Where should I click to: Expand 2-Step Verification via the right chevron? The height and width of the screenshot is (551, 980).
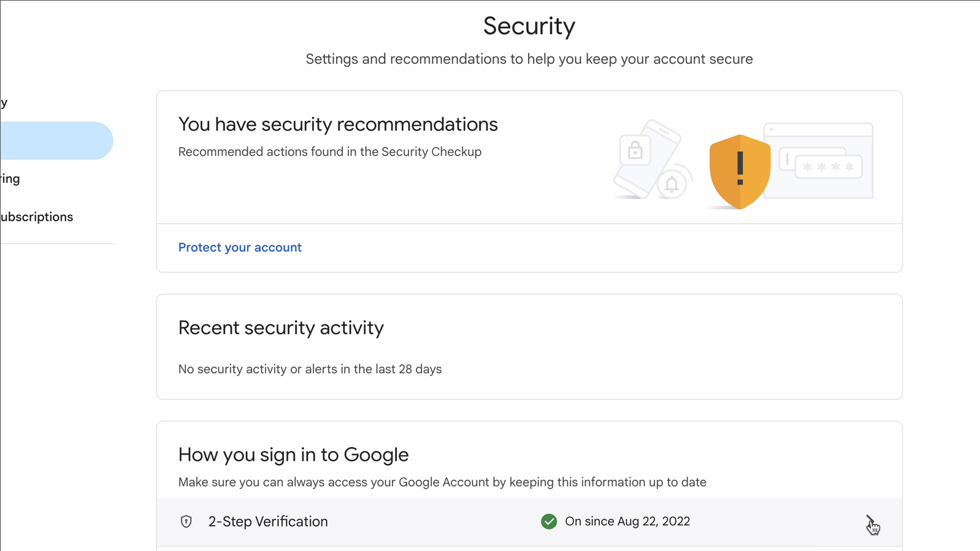(870, 522)
